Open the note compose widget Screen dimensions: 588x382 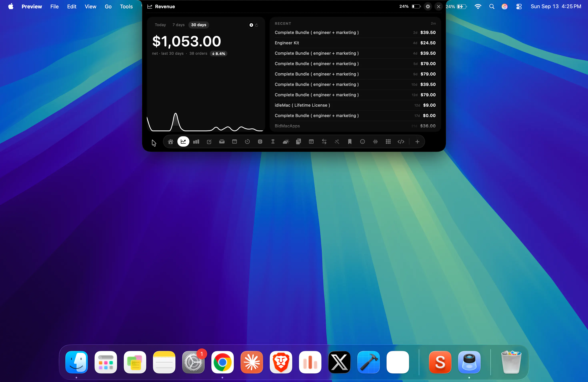pyautogui.click(x=209, y=142)
